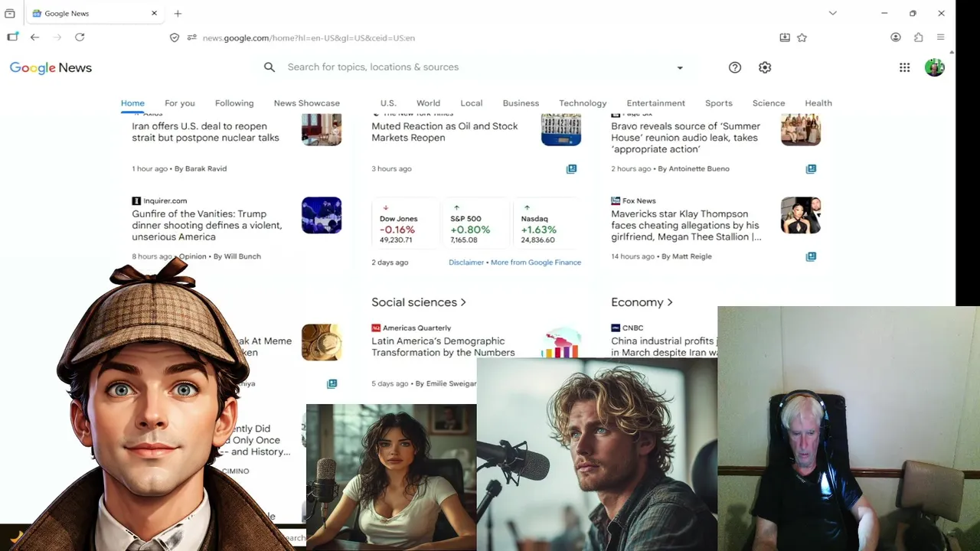980x551 pixels.
Task: Open the Sports section
Action: click(x=719, y=103)
